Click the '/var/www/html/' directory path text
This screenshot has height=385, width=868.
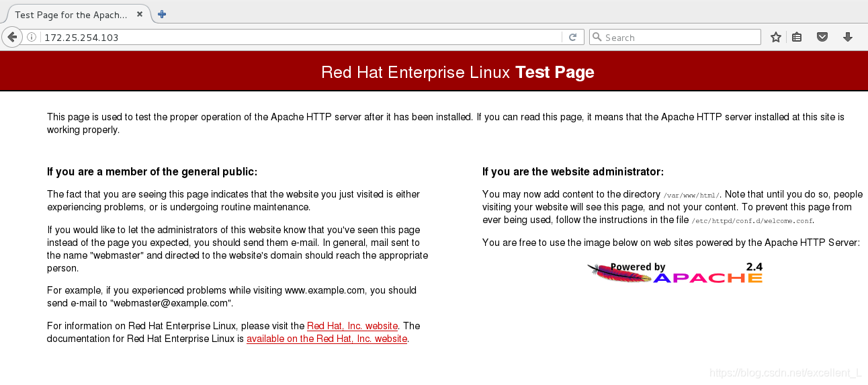pyautogui.click(x=691, y=195)
